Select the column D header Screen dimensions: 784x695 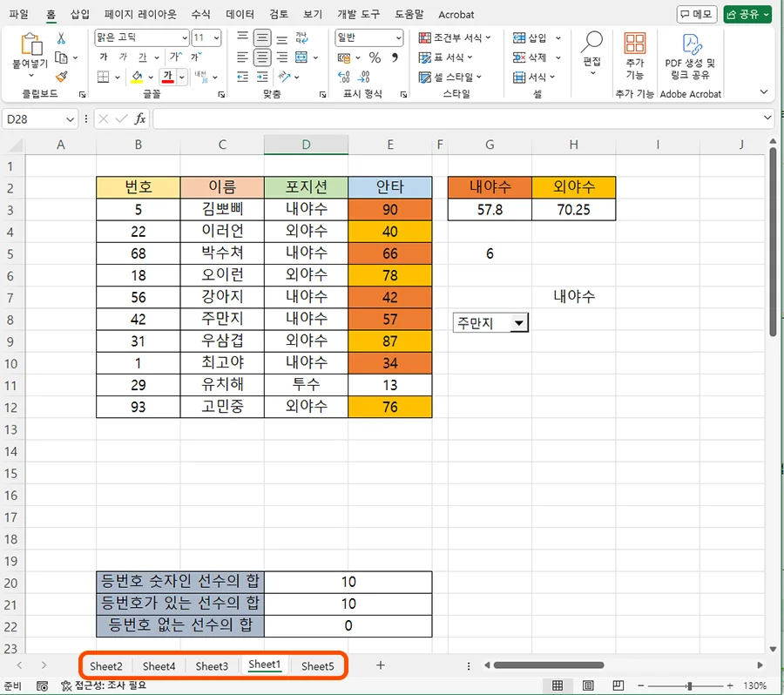point(306,145)
